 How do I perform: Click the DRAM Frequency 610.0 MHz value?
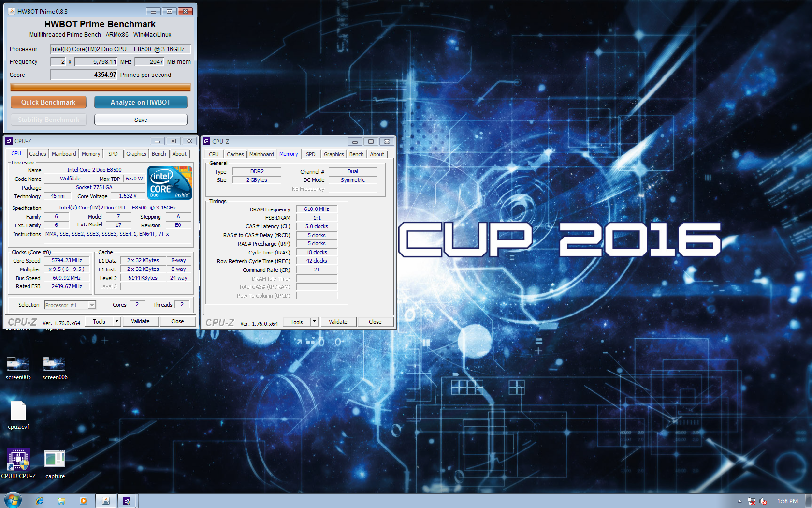317,209
